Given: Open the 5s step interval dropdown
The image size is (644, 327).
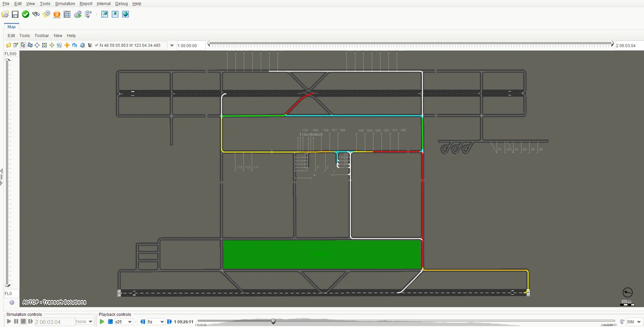Looking at the screenshot, I should pyautogui.click(x=162, y=322).
